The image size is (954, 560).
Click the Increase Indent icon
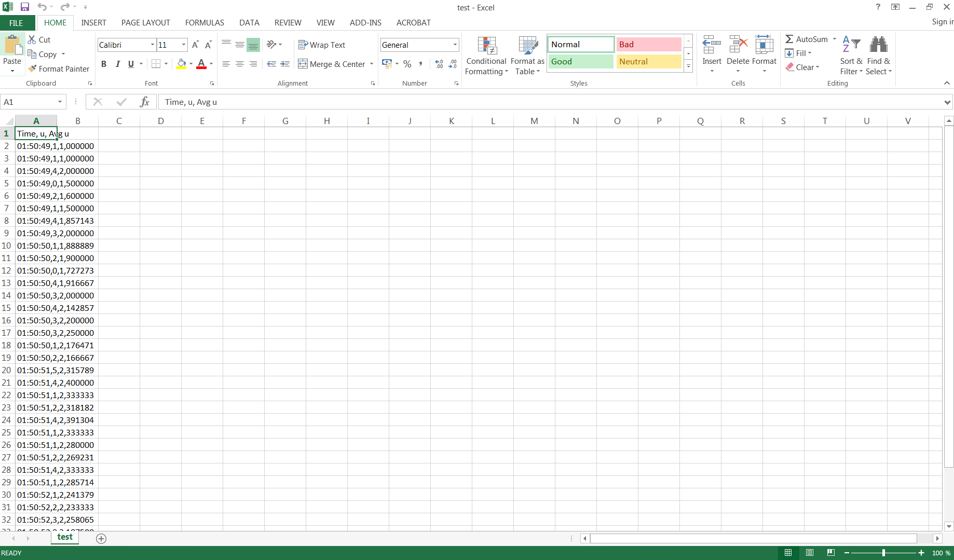tap(285, 64)
